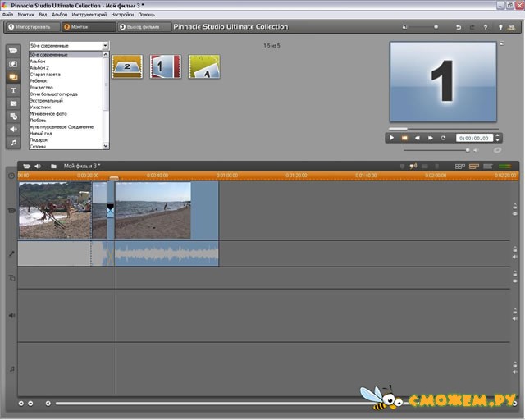Open the Montage Themes album tab
The height and width of the screenshot is (420, 525).
13,77
